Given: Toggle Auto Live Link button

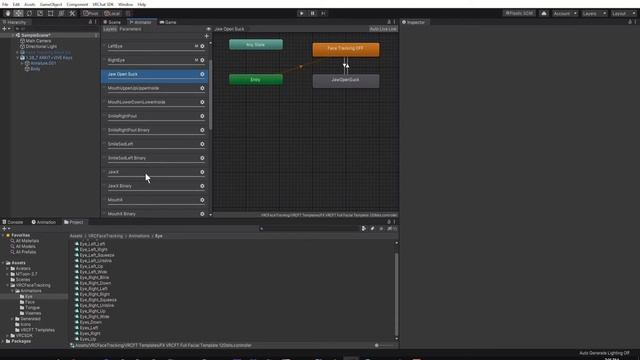Looking at the screenshot, I should pyautogui.click(x=383, y=29).
